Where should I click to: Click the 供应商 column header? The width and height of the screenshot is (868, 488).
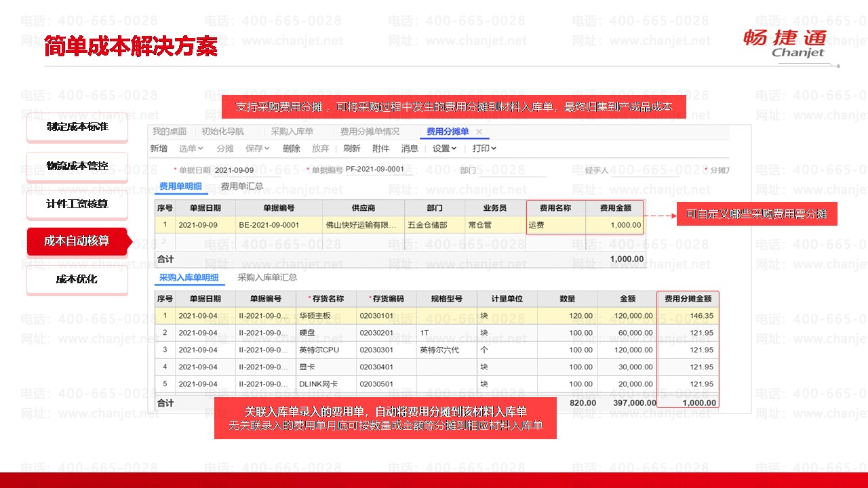tap(363, 208)
